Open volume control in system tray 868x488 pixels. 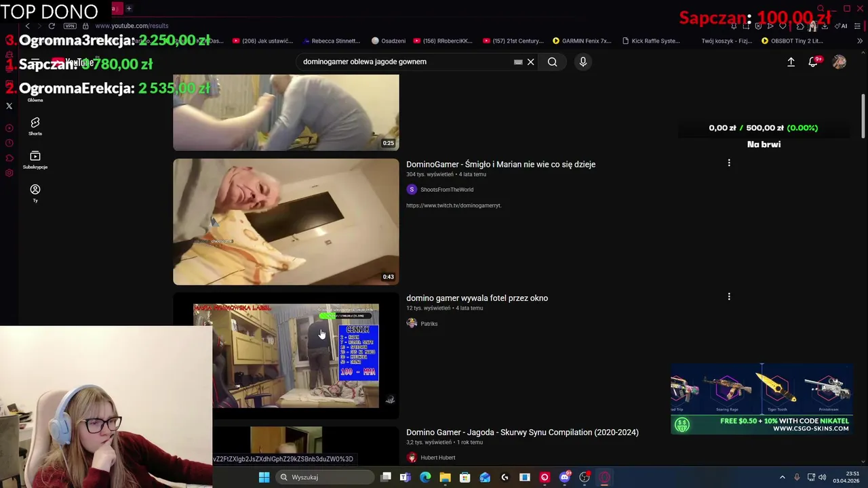tap(823, 477)
